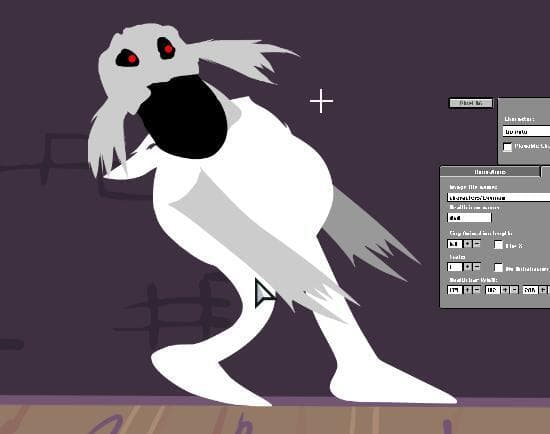Decrease Scale with its minus button
Image resolution: width=550 pixels, height=434 pixels.
click(x=477, y=267)
